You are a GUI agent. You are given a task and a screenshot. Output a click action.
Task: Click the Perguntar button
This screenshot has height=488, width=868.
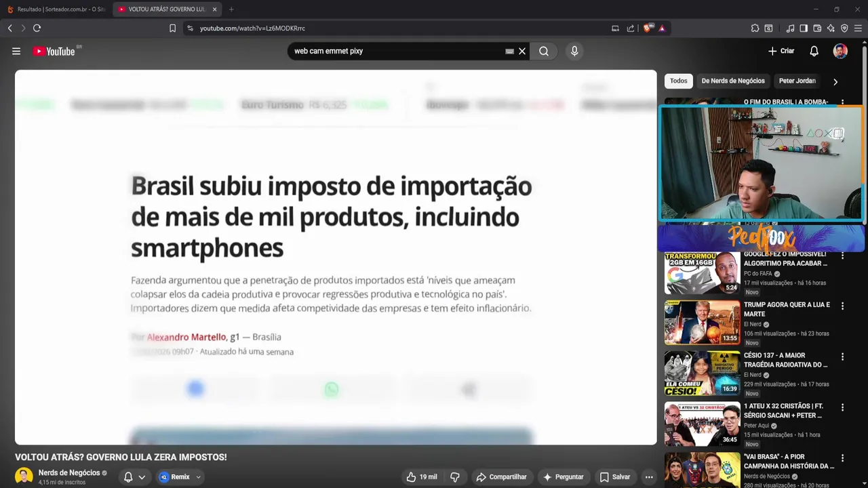coord(563,477)
